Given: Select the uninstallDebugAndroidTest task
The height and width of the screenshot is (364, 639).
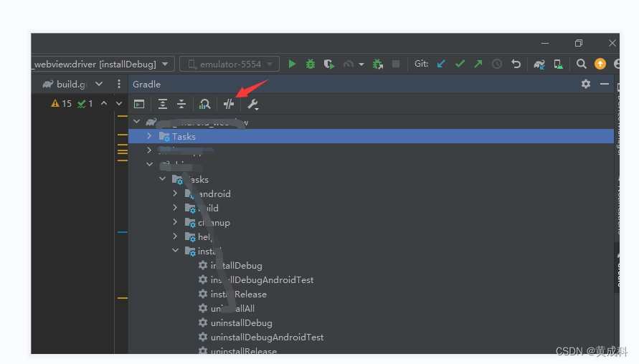Looking at the screenshot, I should pyautogui.click(x=267, y=337).
